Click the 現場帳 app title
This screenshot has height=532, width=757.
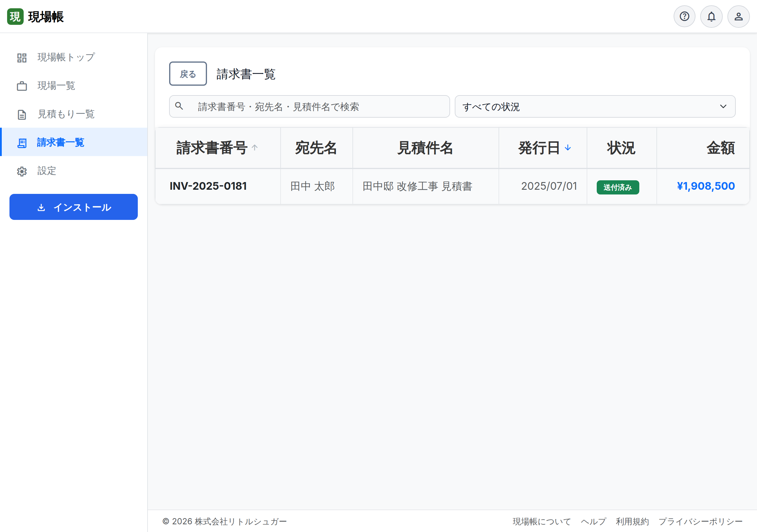[46, 17]
